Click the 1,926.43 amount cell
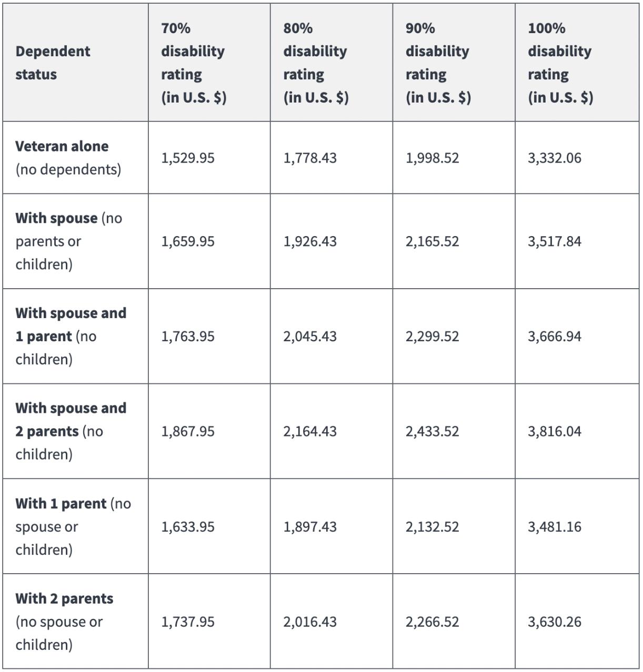The image size is (643, 672). pyautogui.click(x=310, y=241)
